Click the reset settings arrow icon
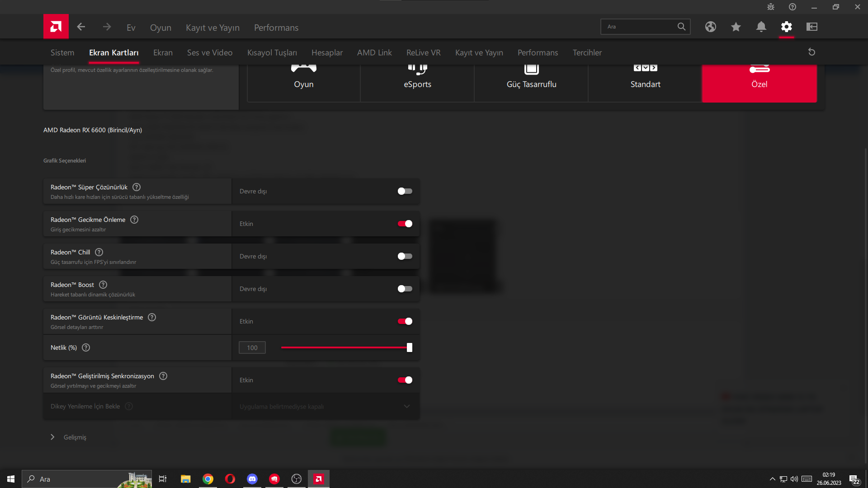The height and width of the screenshot is (488, 868). point(811,52)
